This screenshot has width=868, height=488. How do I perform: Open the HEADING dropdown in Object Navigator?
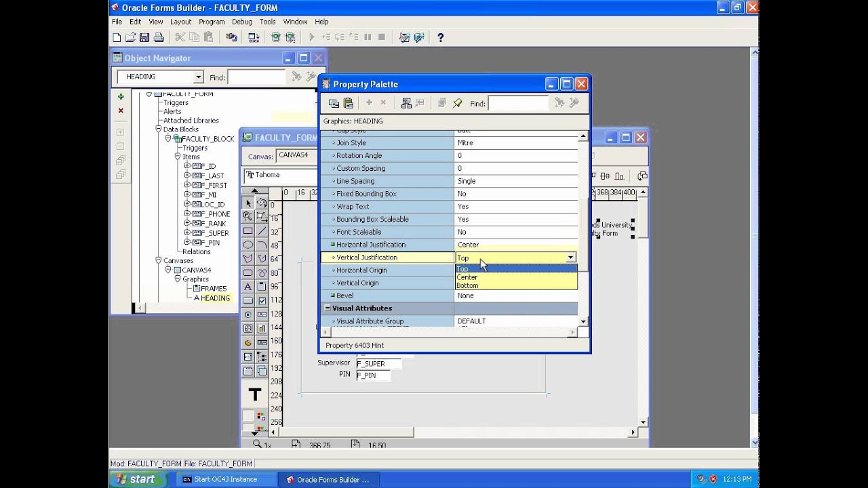(x=198, y=77)
